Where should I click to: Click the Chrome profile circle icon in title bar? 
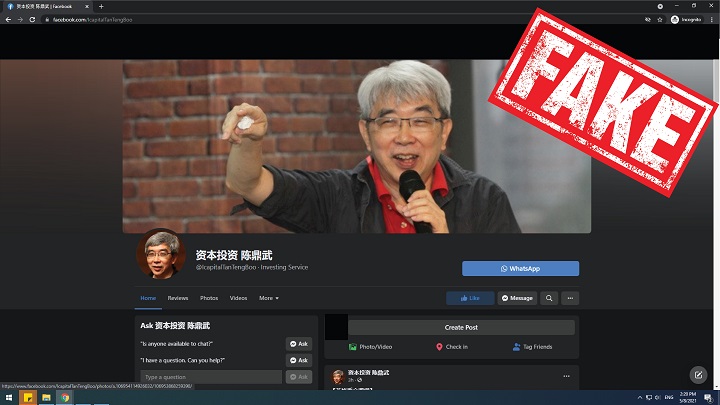[660, 6]
